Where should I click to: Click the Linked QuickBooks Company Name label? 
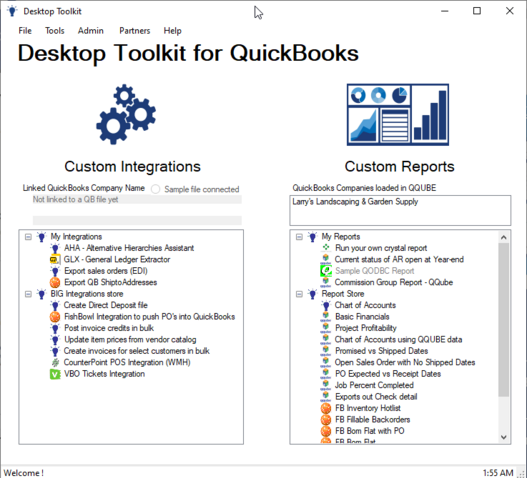point(84,188)
